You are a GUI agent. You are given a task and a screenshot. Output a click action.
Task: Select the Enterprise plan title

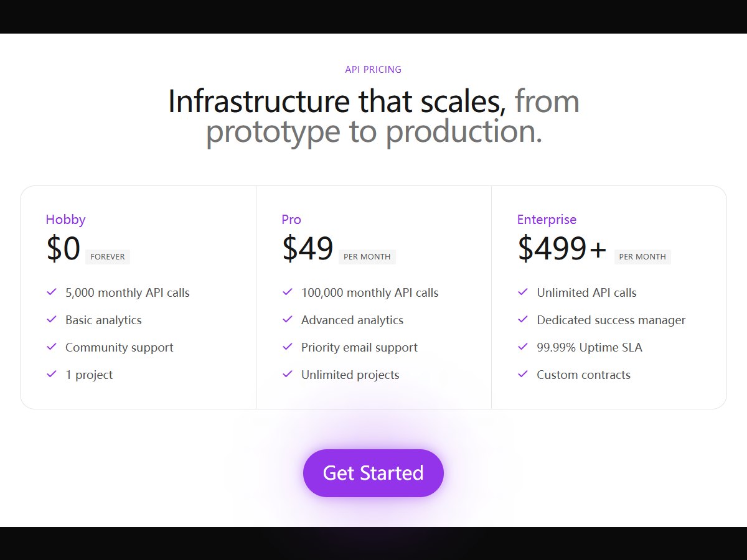[x=547, y=220]
